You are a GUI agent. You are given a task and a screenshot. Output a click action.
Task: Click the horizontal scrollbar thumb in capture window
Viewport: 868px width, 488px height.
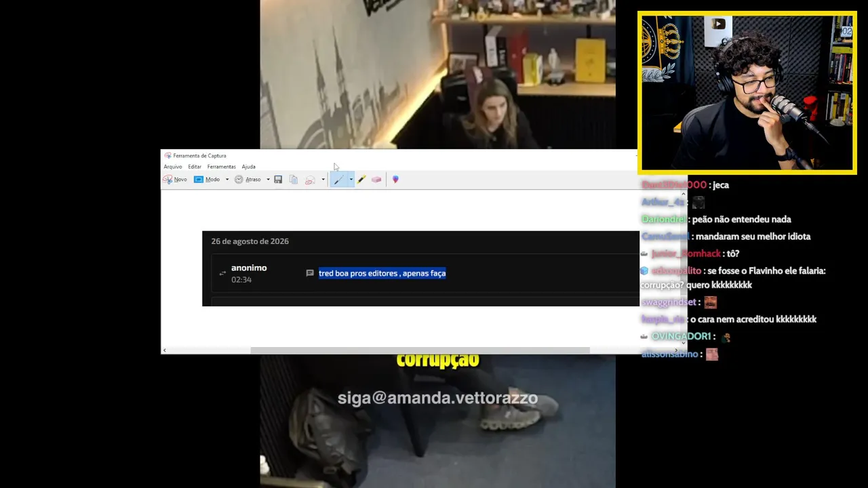pos(420,350)
